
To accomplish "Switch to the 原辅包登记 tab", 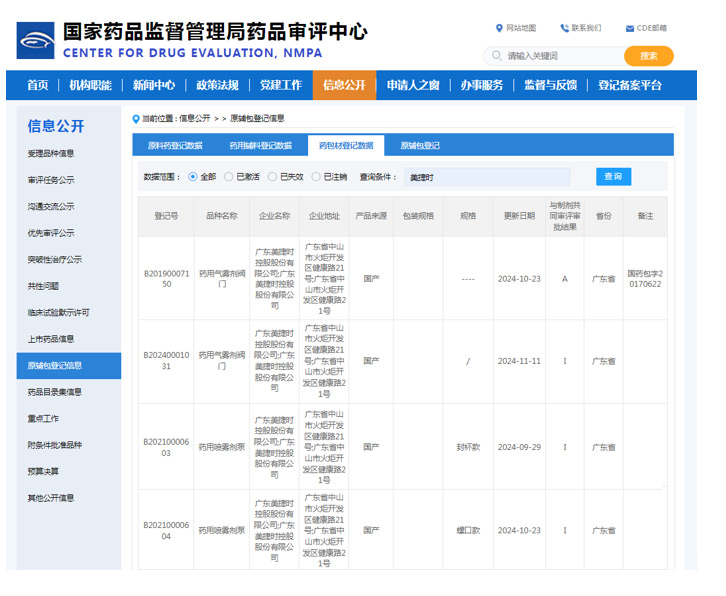I will tap(420, 146).
